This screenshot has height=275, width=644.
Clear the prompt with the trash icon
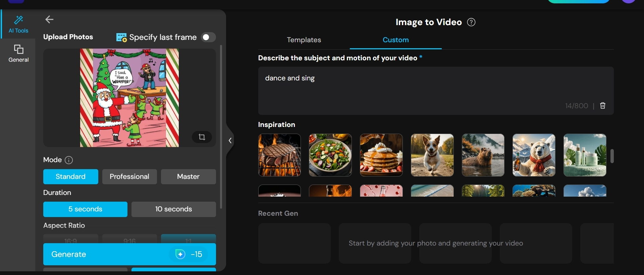point(603,106)
